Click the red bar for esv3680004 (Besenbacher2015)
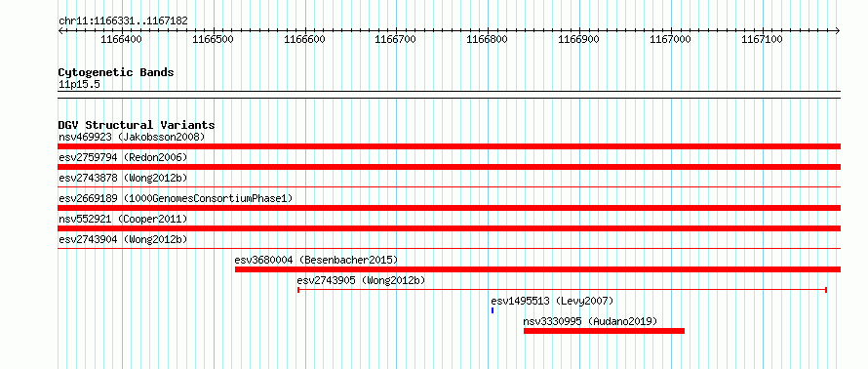868x369 pixels. pyautogui.click(x=537, y=269)
